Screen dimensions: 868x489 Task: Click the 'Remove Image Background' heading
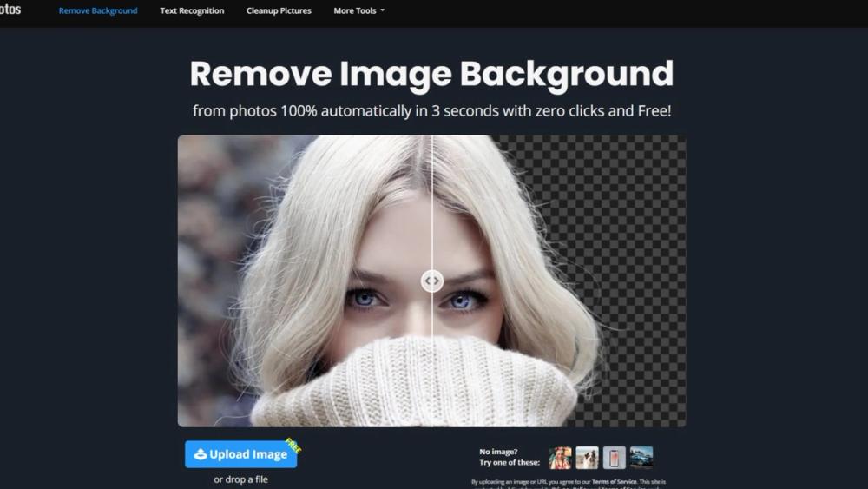tap(431, 74)
